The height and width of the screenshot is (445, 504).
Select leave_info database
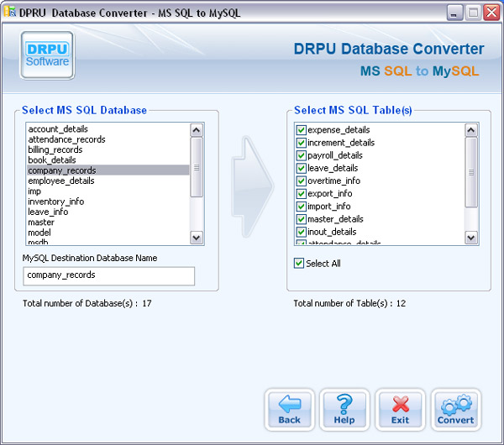coord(108,212)
